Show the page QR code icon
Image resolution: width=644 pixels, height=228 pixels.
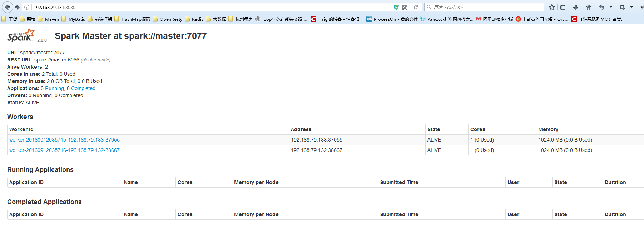tap(404, 7)
